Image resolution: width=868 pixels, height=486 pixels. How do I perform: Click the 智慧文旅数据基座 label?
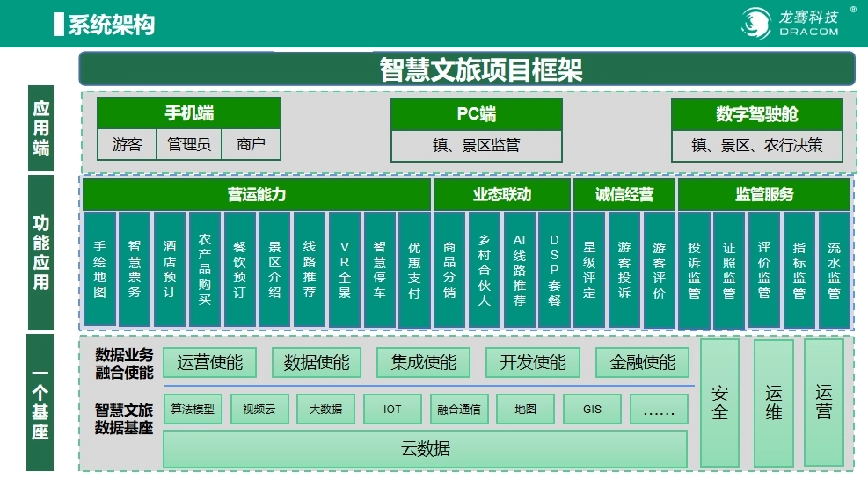click(124, 418)
